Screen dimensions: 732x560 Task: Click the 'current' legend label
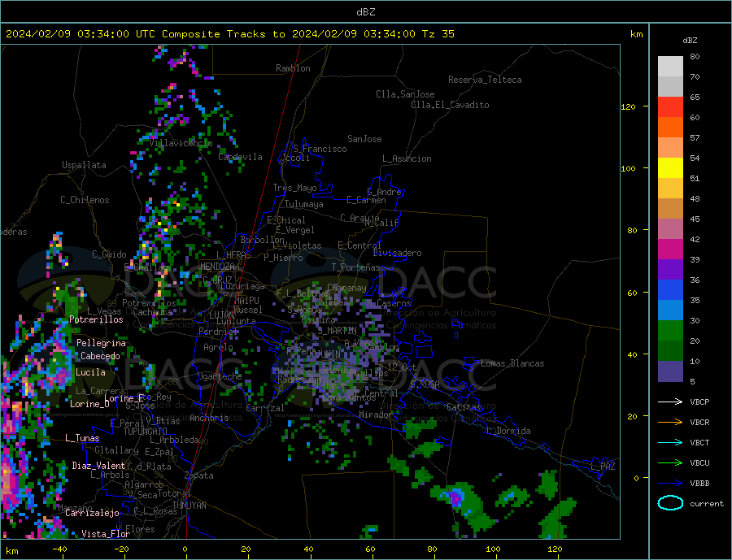coord(707,504)
